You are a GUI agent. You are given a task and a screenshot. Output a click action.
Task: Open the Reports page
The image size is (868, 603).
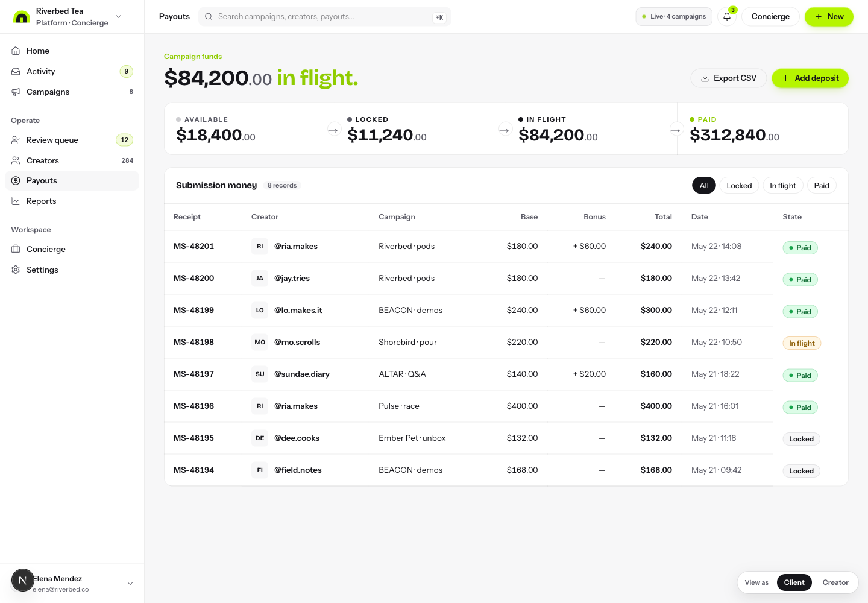click(x=72, y=201)
